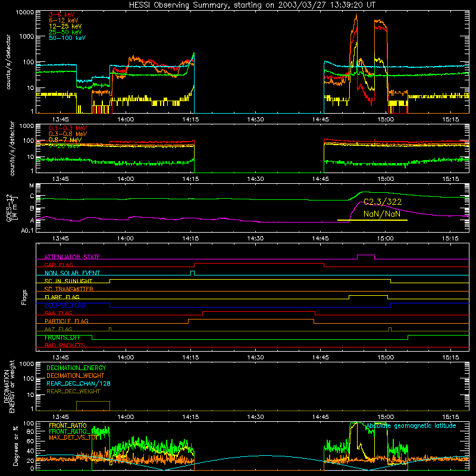Click 15:00 tick label below top keV panel
Image resolution: width=476 pixels, height=476 pixels.
click(x=386, y=120)
